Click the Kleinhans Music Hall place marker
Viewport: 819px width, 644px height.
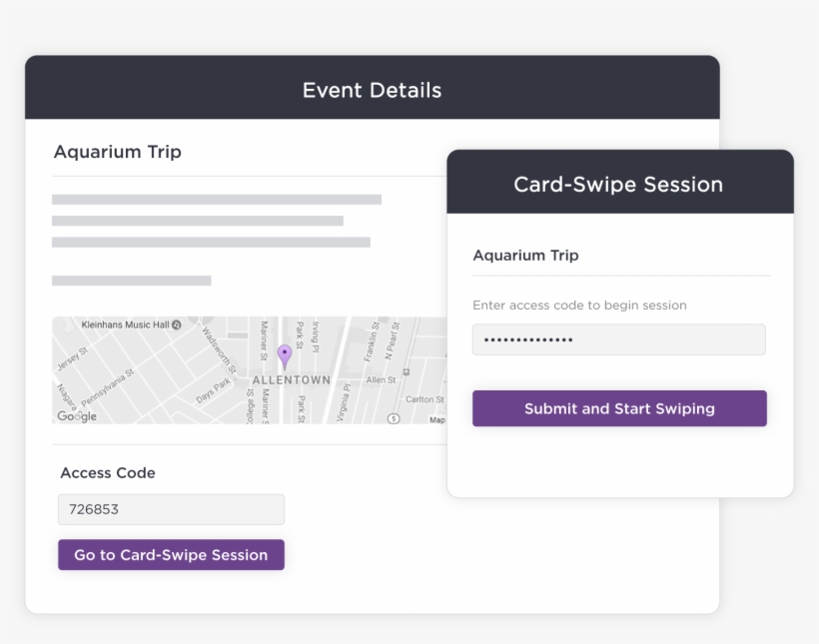tap(131, 322)
